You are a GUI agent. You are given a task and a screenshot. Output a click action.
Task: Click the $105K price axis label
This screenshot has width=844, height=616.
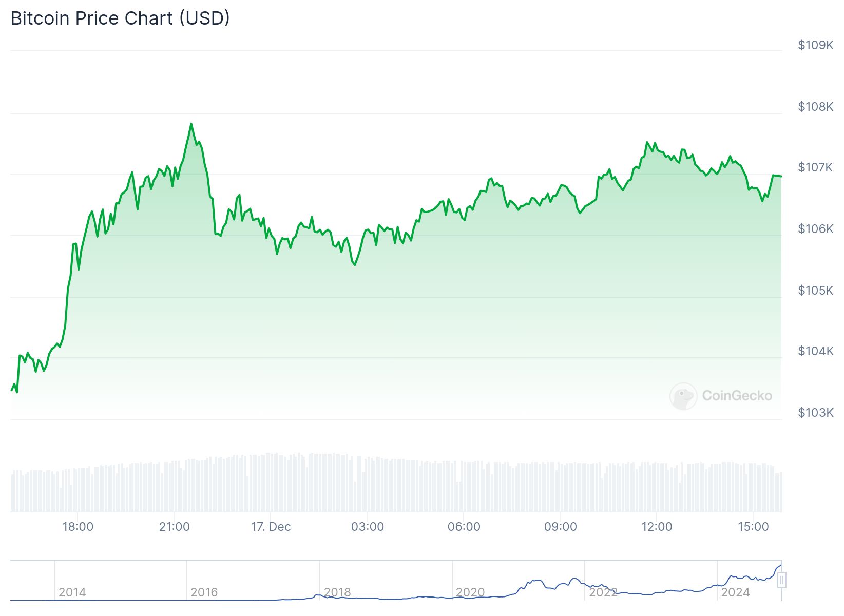(x=816, y=291)
